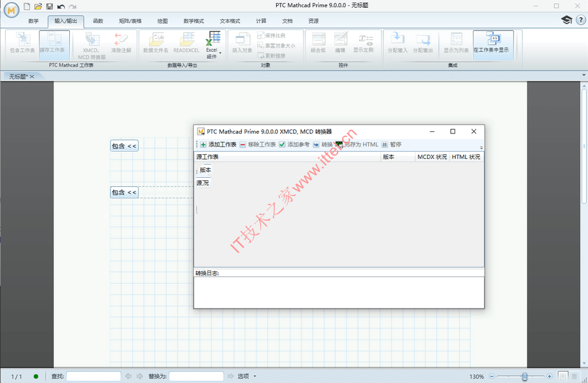Click the second 包含 << region on worksheet
The image size is (588, 383).
(x=124, y=192)
